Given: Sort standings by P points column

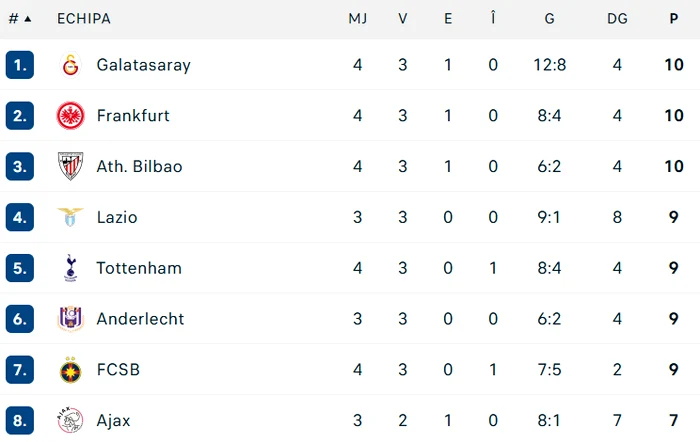Looking at the screenshot, I should [x=674, y=19].
